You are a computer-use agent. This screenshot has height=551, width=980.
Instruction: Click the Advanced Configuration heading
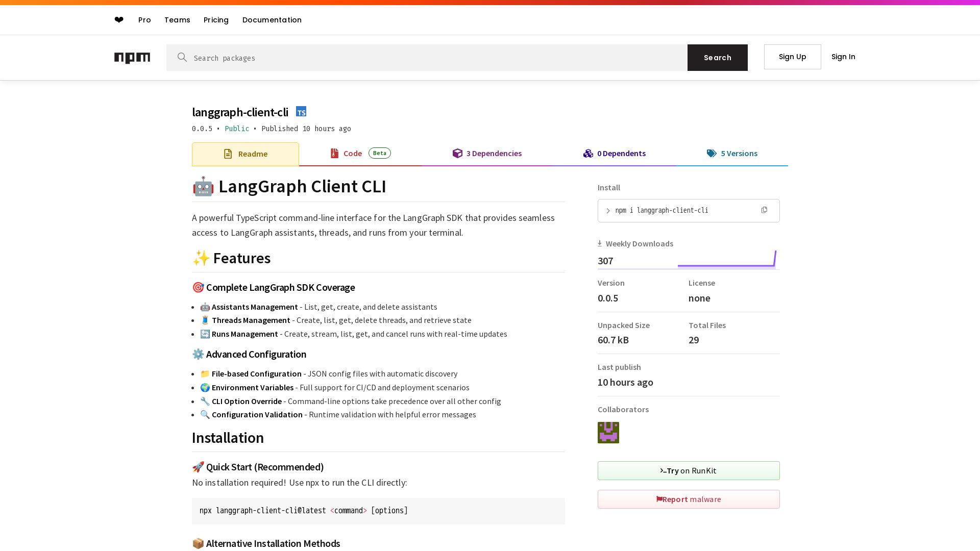pos(249,355)
